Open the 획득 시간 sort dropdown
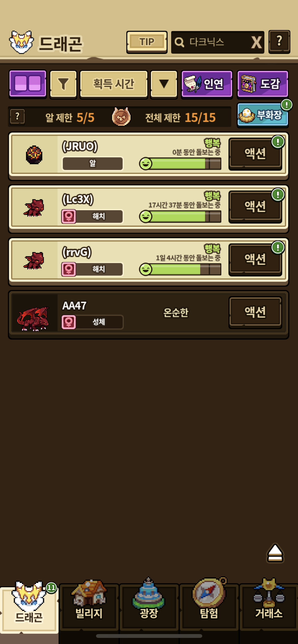The height and width of the screenshot is (644, 298). point(114,84)
